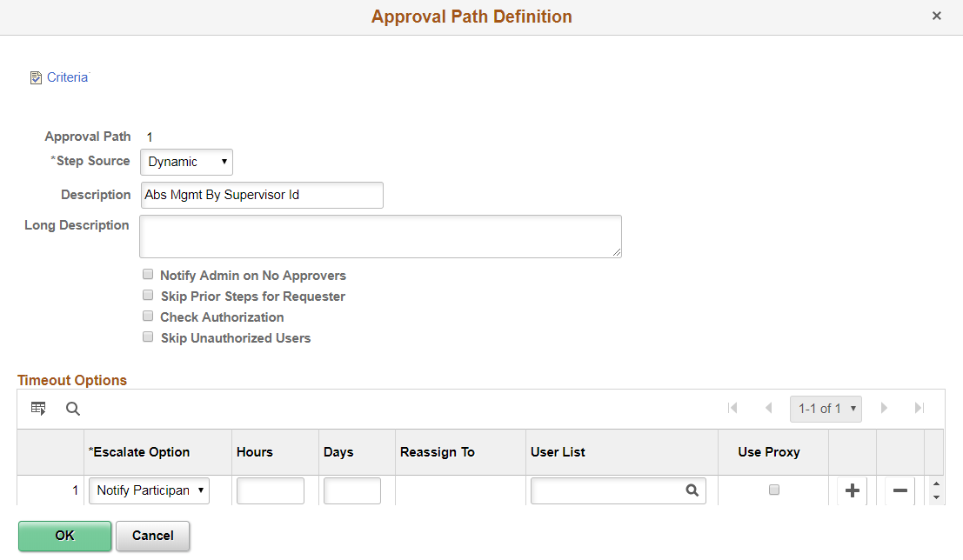Open the 1-1 of 1 row selector dropdown
The width and height of the screenshot is (963, 560).
(825, 408)
